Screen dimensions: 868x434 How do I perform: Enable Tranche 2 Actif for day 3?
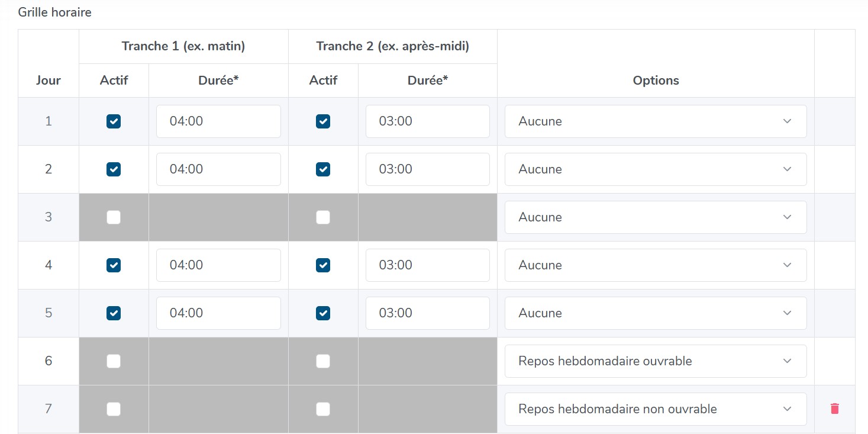point(323,217)
